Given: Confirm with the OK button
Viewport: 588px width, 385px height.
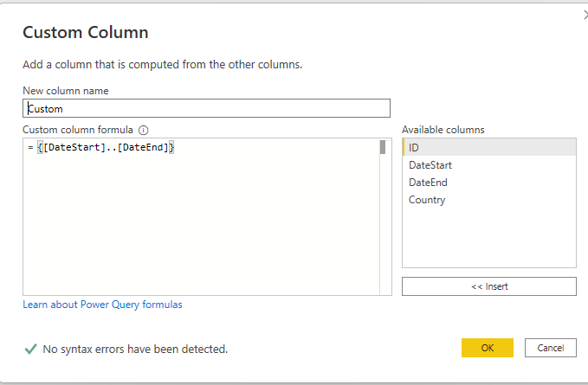Looking at the screenshot, I should coord(488,348).
